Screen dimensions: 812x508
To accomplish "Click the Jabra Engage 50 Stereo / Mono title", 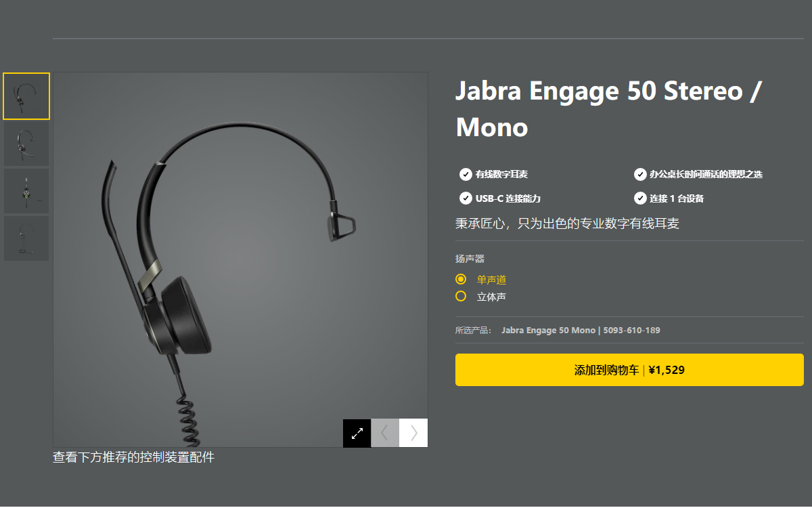I will (609, 108).
